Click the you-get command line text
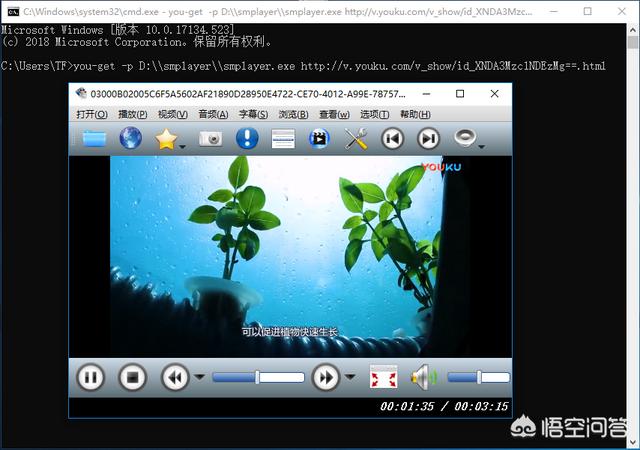Image resolution: width=640 pixels, height=450 pixels. 339,66
